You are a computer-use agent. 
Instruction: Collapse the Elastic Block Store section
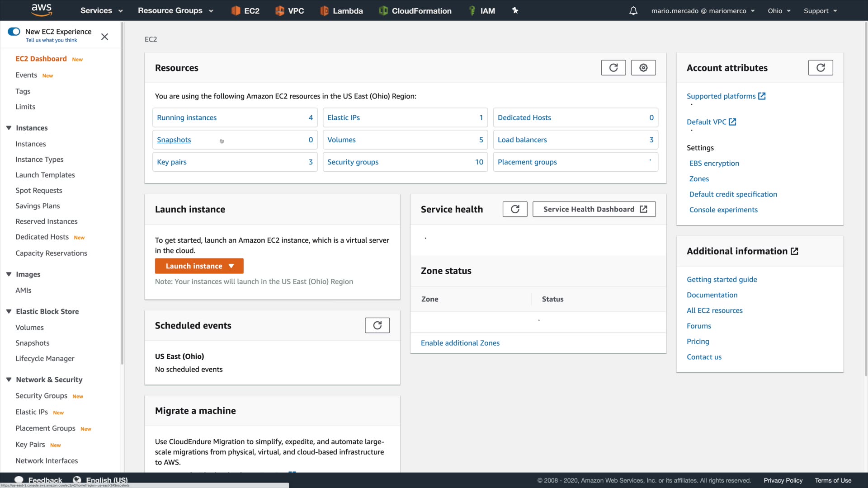[9, 311]
